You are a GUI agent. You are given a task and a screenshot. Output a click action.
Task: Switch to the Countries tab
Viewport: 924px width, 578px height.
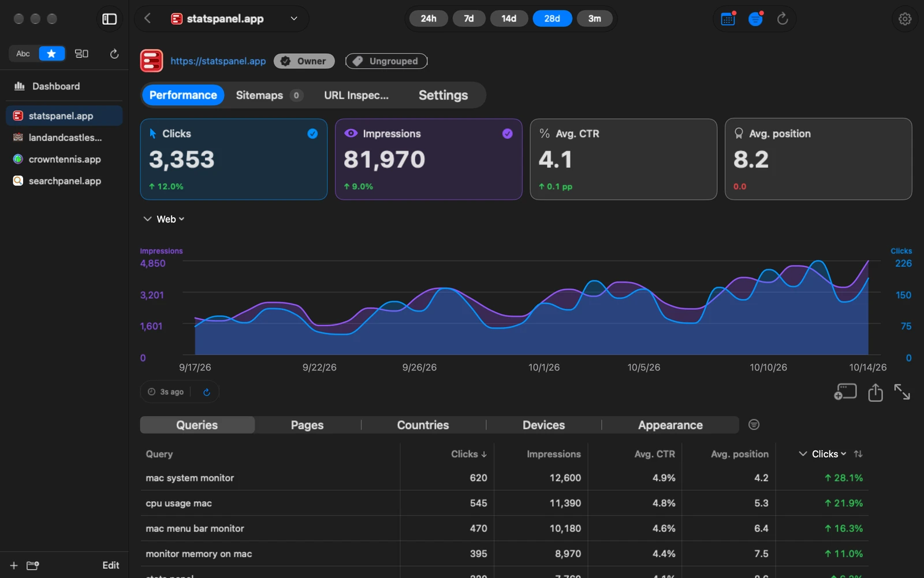coord(423,425)
